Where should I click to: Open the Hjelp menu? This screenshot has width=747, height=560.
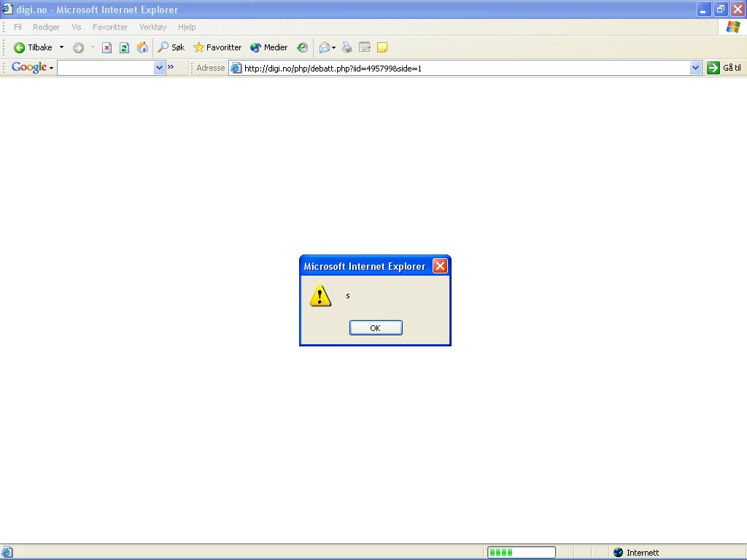click(x=187, y=27)
